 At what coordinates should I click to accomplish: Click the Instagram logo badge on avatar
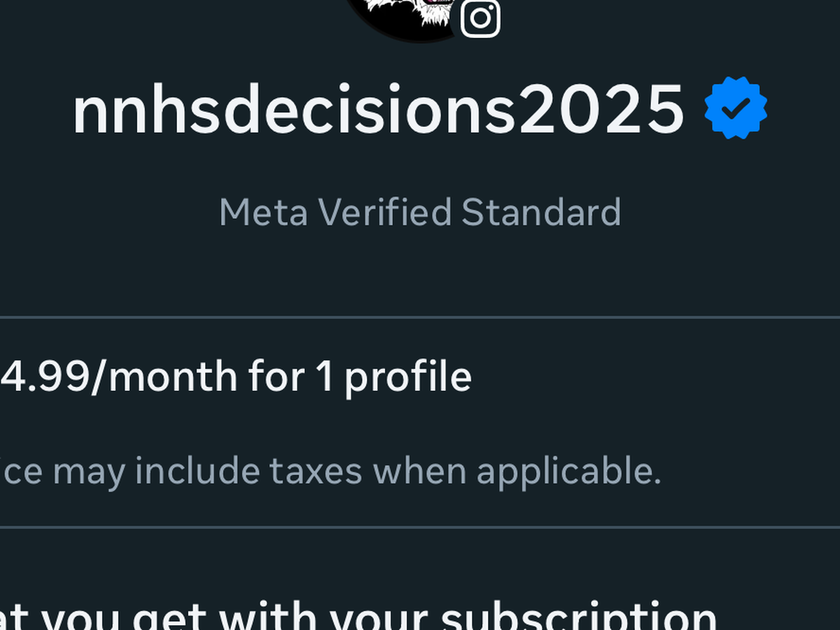480,17
